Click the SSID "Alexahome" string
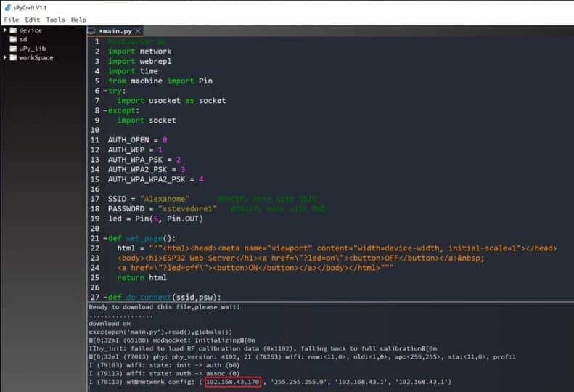This screenshot has height=392, width=574. [x=165, y=199]
